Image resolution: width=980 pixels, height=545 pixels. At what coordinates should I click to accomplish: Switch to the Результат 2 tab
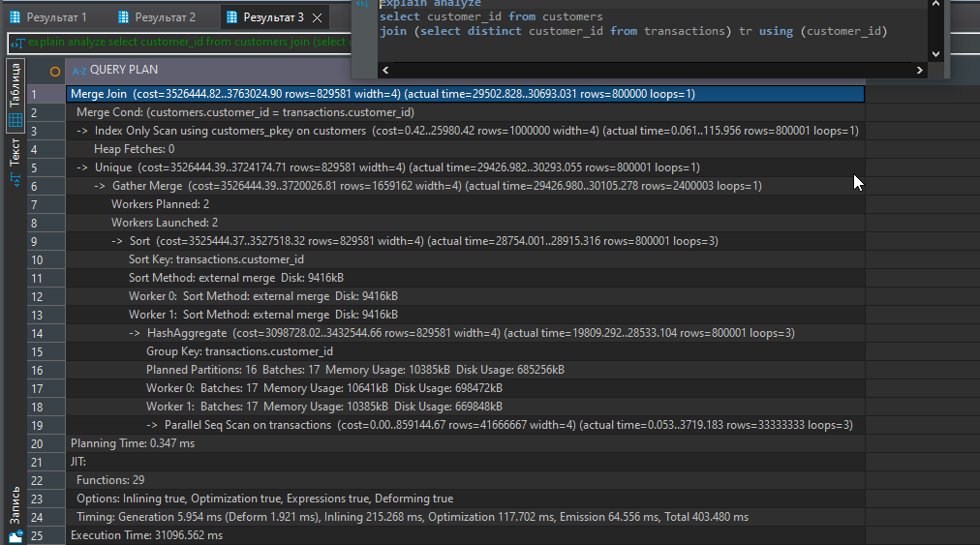157,17
